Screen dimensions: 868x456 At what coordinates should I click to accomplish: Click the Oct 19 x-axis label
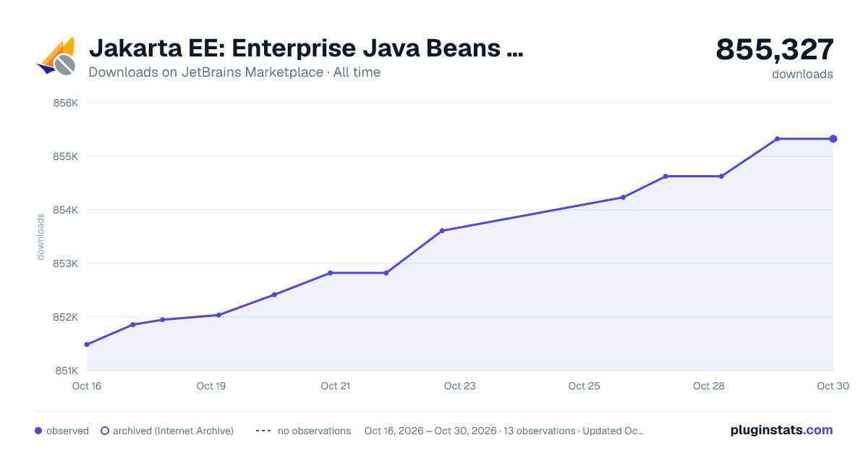click(x=211, y=386)
